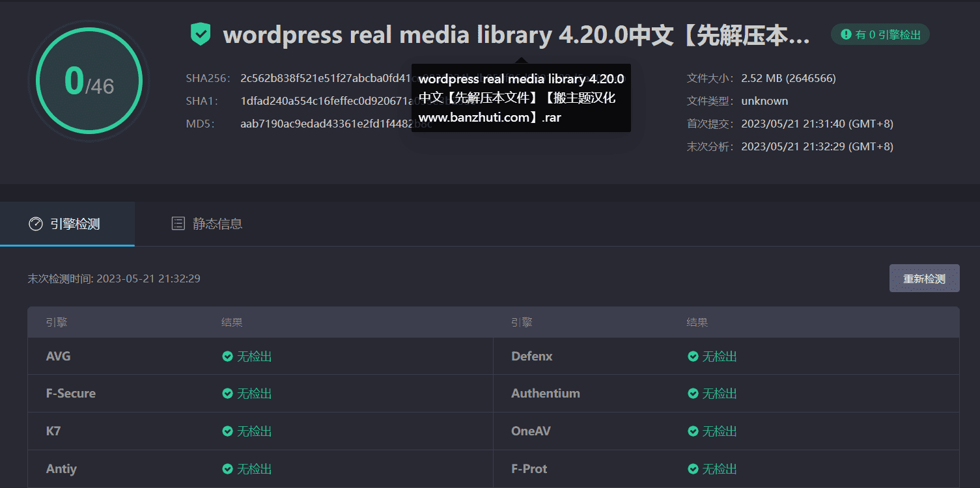The height and width of the screenshot is (488, 980).
Task: Click the document icon on 静态信息 tab
Action: 178,224
